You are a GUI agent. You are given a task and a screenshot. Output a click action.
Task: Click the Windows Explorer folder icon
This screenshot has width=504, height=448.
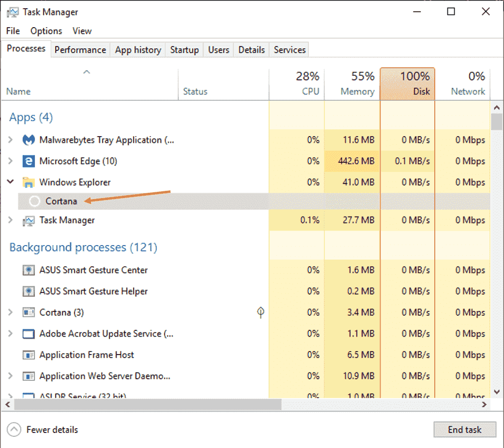coord(29,183)
